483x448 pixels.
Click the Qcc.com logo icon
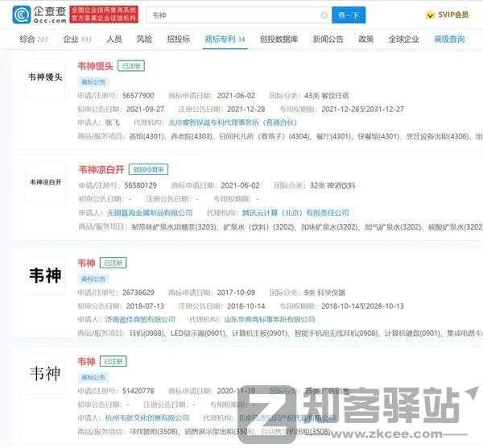21,15
